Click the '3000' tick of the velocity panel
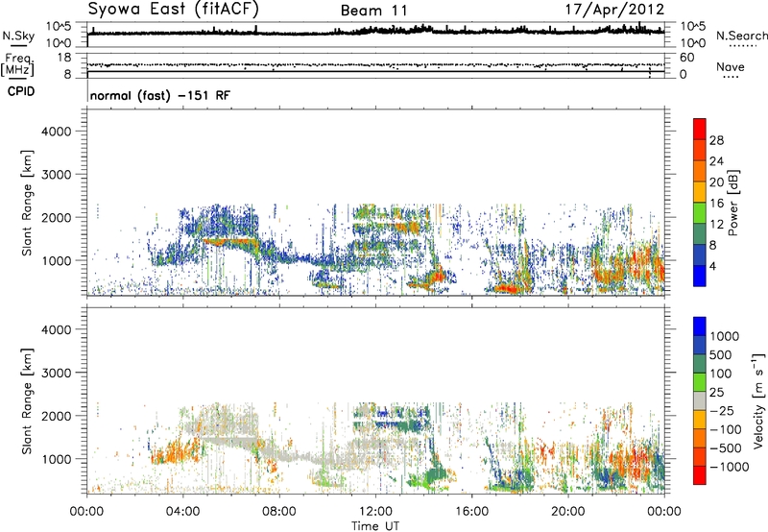Screen dimensions: 768x532 point(57,373)
